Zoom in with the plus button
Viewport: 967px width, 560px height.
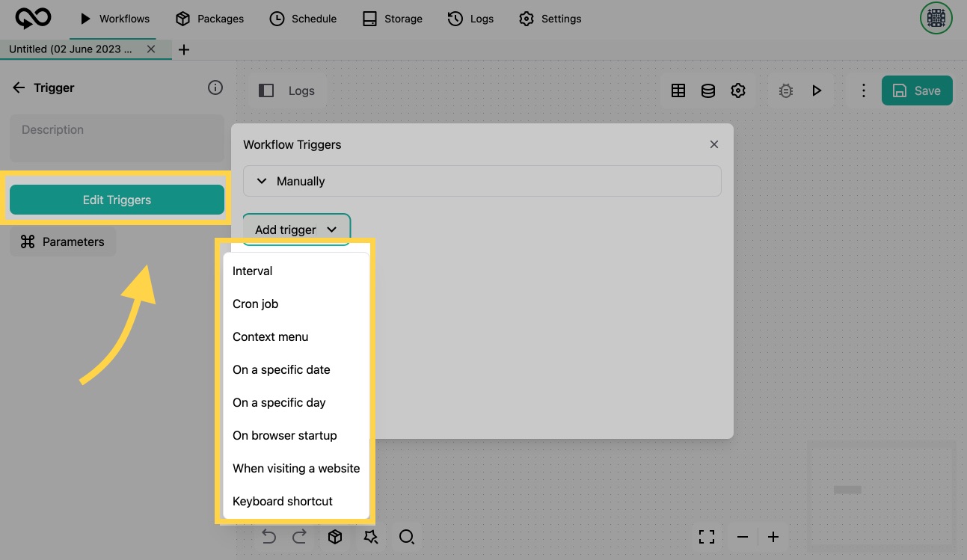pyautogui.click(x=773, y=537)
